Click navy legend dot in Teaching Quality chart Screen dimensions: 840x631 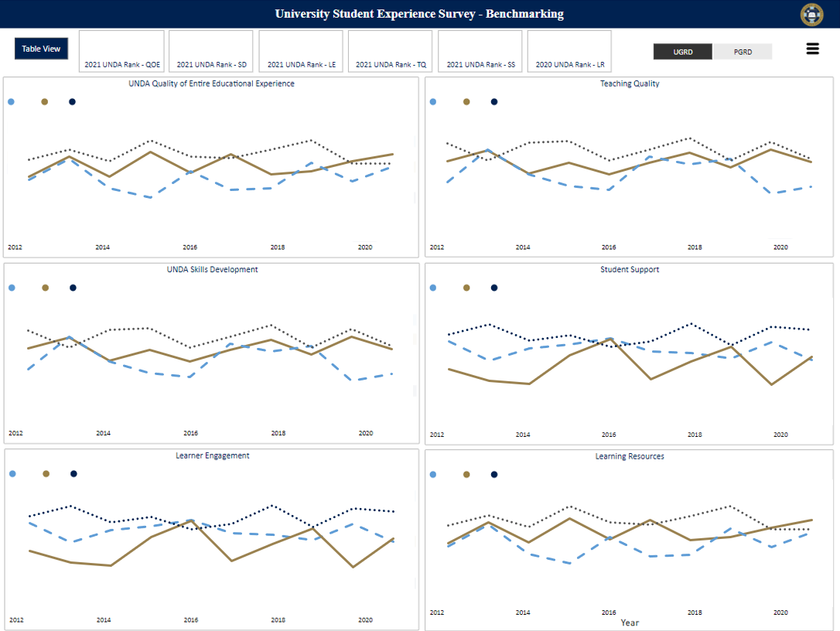pos(494,102)
